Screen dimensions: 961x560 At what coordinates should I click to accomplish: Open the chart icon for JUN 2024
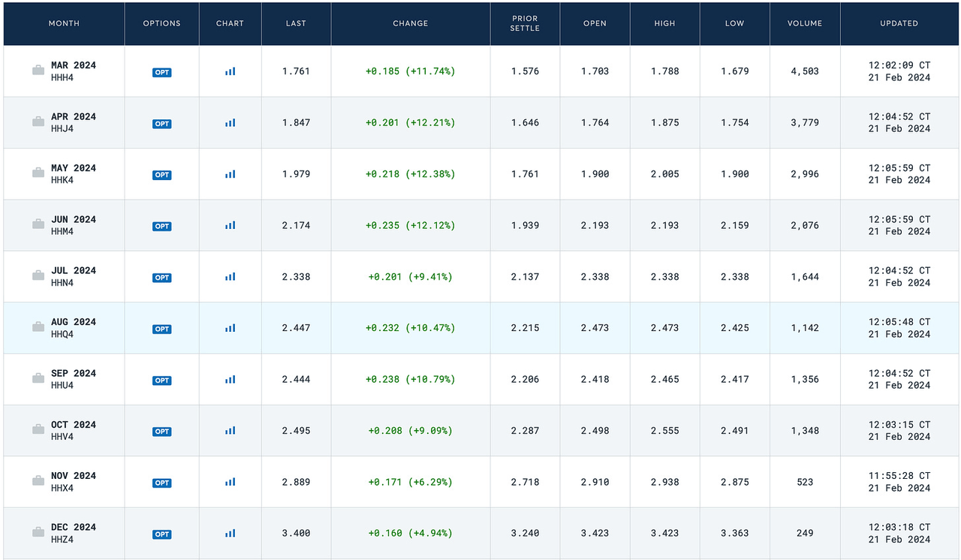[x=230, y=225]
